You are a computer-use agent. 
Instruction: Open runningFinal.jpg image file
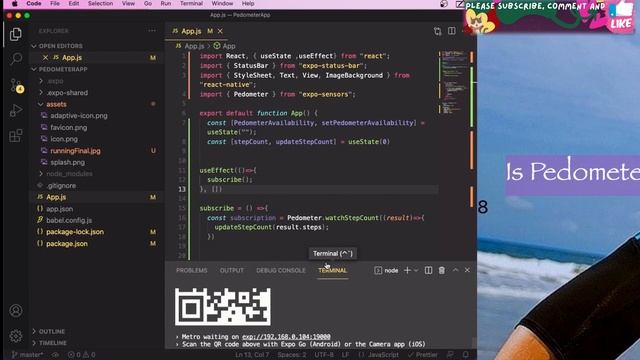(75, 151)
